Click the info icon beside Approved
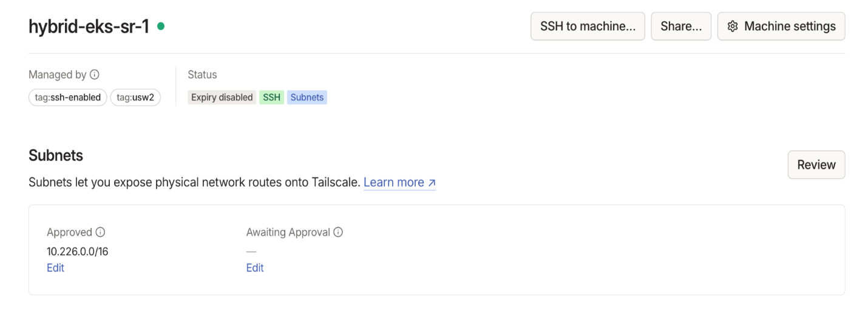Viewport: 868px width, 317px height. [101, 232]
